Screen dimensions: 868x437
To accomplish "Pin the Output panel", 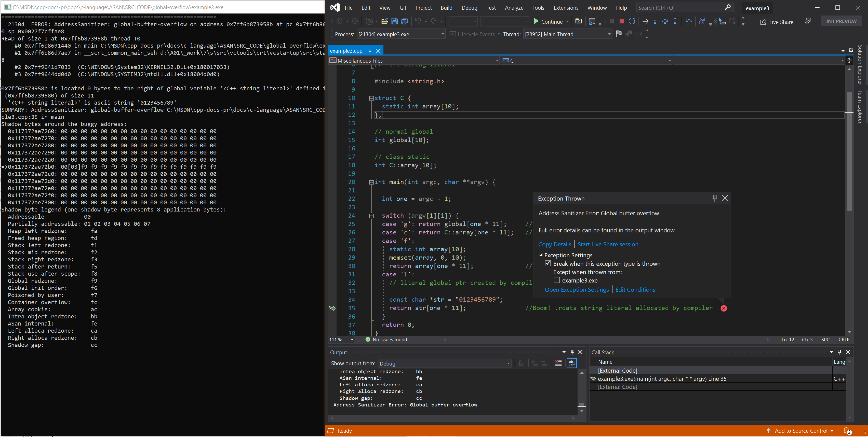I will tap(572, 352).
